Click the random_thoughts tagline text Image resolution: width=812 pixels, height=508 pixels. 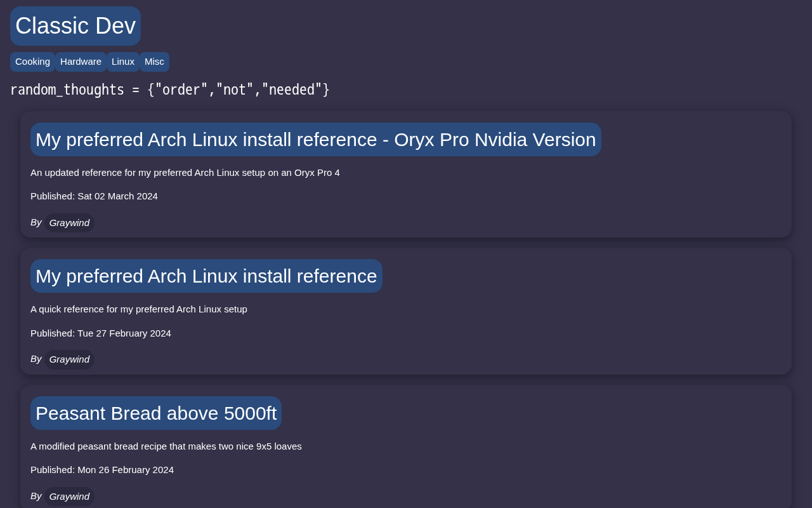pos(170,90)
